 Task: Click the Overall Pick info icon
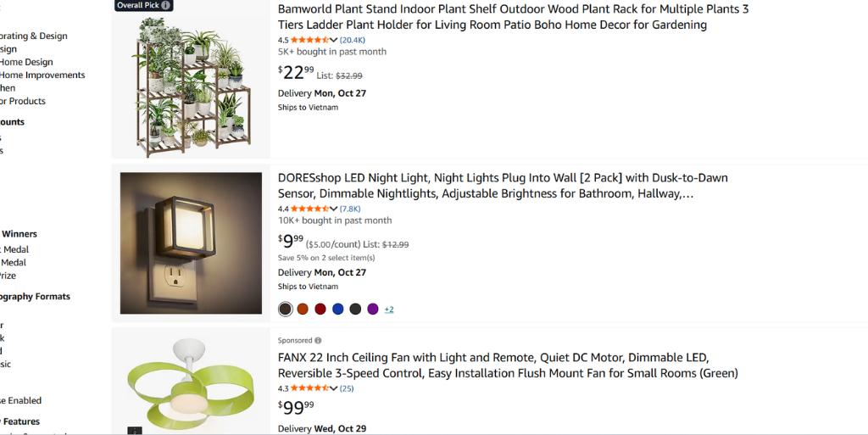pos(166,5)
